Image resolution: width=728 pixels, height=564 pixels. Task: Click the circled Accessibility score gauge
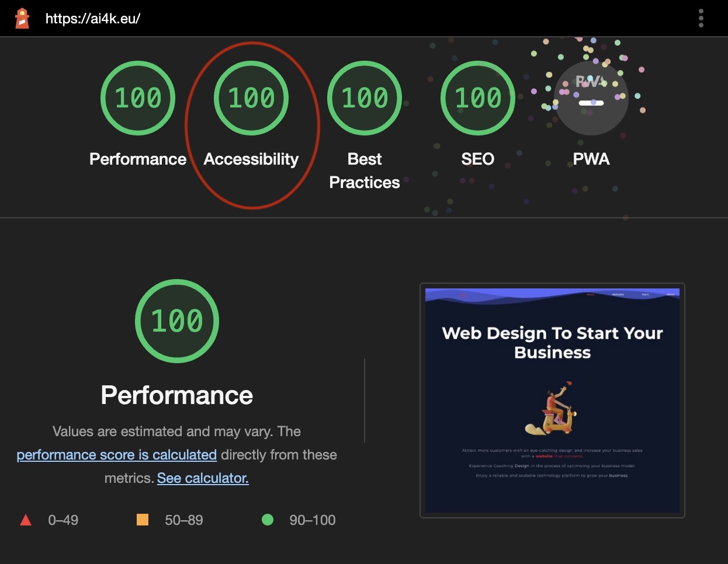[x=251, y=98]
